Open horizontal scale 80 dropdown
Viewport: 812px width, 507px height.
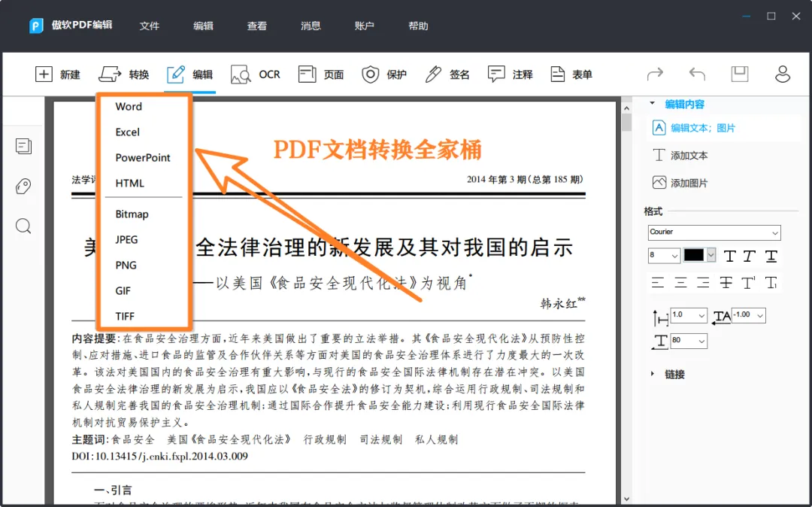coord(689,341)
